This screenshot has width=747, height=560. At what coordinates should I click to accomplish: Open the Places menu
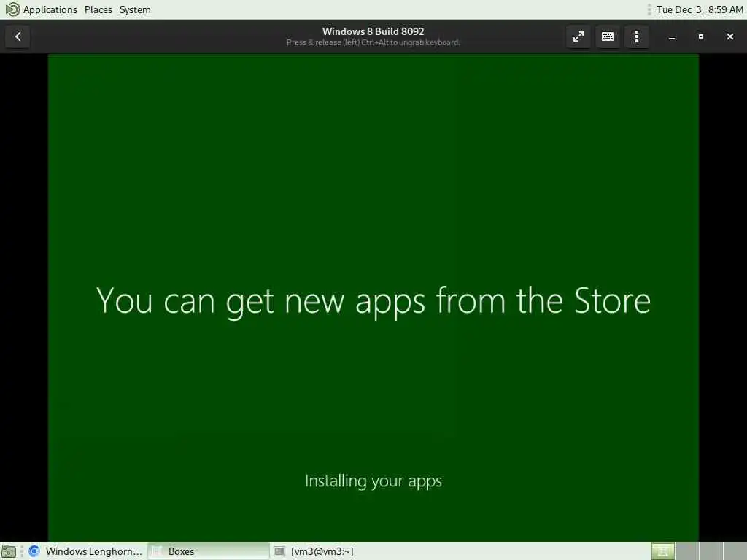[x=98, y=9]
